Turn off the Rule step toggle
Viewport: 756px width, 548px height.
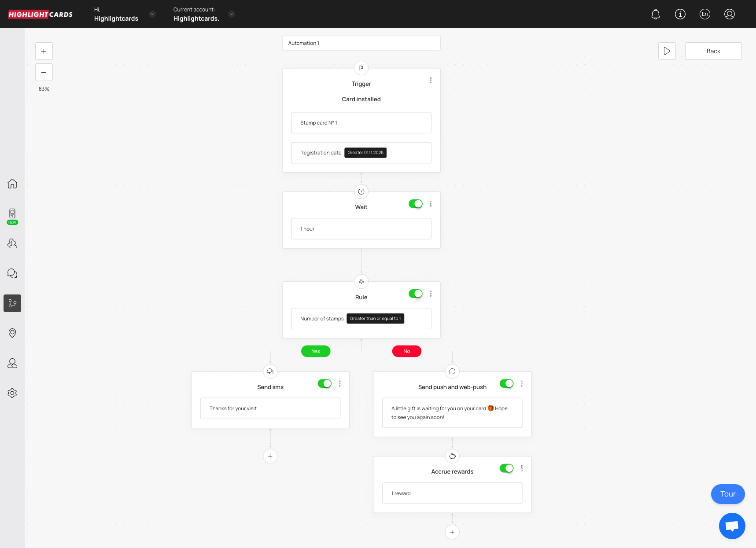415,294
